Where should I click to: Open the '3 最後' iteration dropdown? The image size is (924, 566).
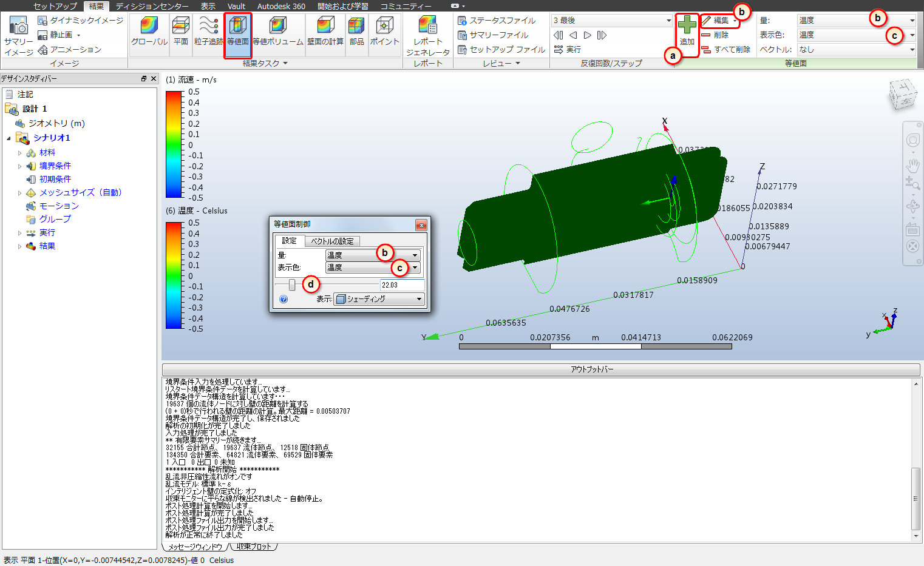click(612, 21)
